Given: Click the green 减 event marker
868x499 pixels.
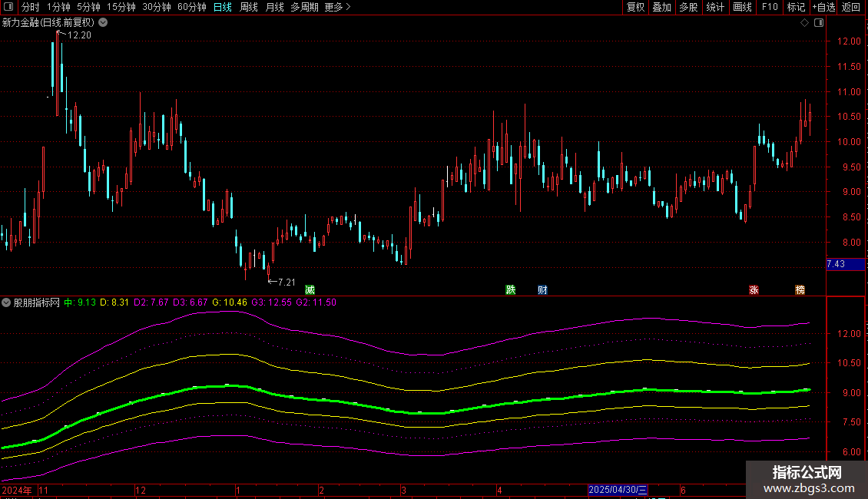Looking at the screenshot, I should tap(310, 290).
